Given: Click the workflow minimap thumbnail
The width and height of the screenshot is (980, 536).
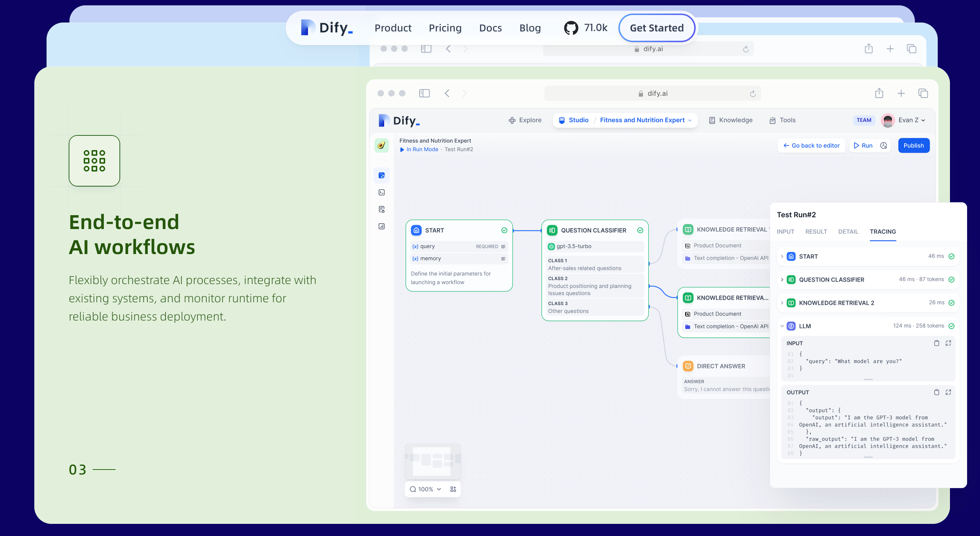Looking at the screenshot, I should click(x=433, y=461).
